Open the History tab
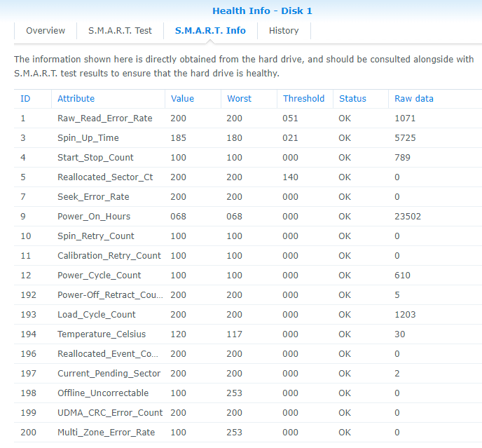 pyautogui.click(x=284, y=30)
